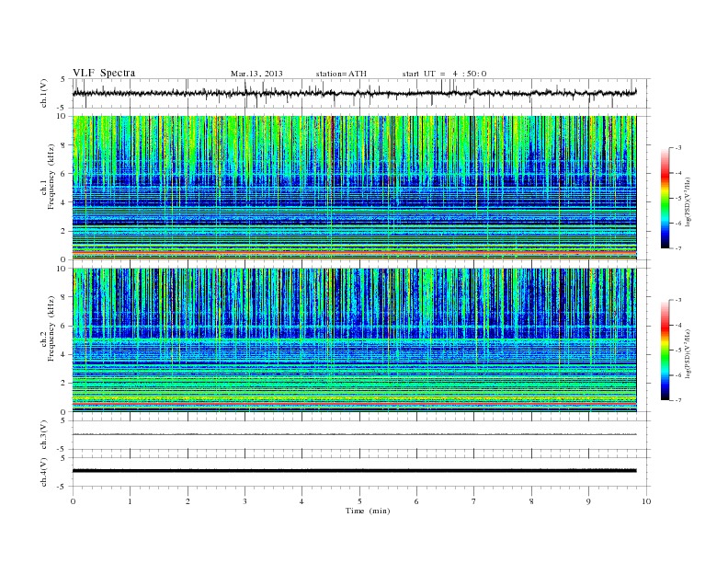Click time axis tick label "5"
Viewport: 728px width, 563px height.
pos(359,501)
